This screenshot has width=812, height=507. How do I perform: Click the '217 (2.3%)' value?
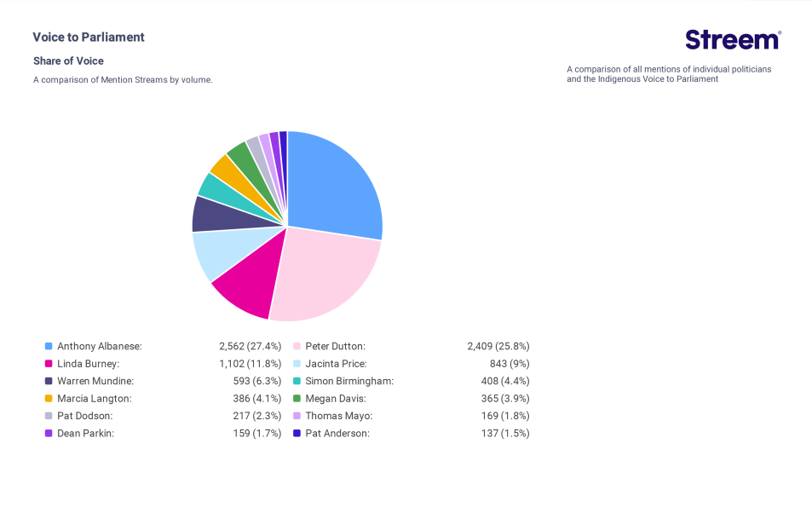click(x=256, y=416)
